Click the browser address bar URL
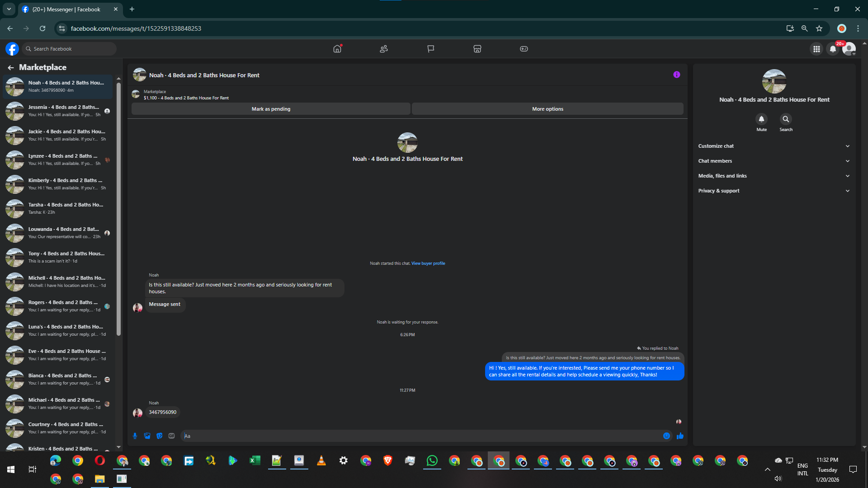868x488 pixels. pyautogui.click(x=136, y=28)
